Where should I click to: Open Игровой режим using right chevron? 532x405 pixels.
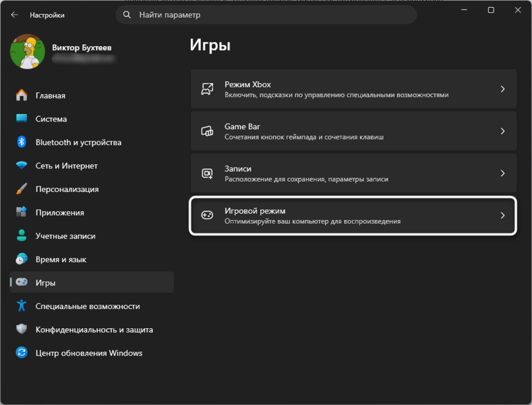(503, 215)
